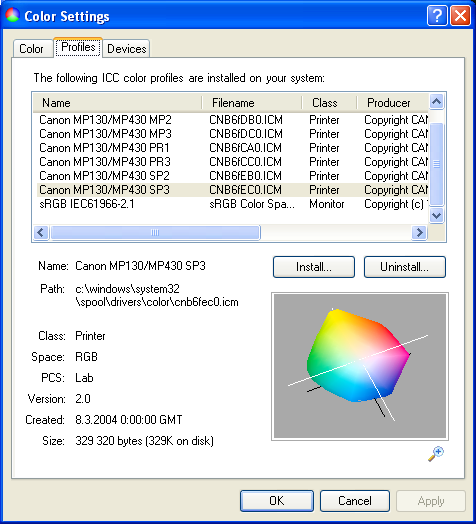476x524 pixels.
Task: Click the PCS value Lab
Action: [84, 378]
